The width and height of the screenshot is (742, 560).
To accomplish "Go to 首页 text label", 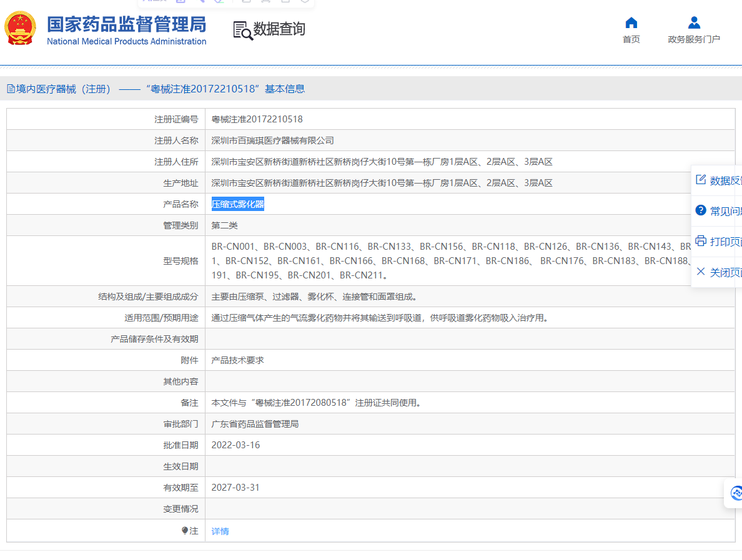I will [x=631, y=39].
